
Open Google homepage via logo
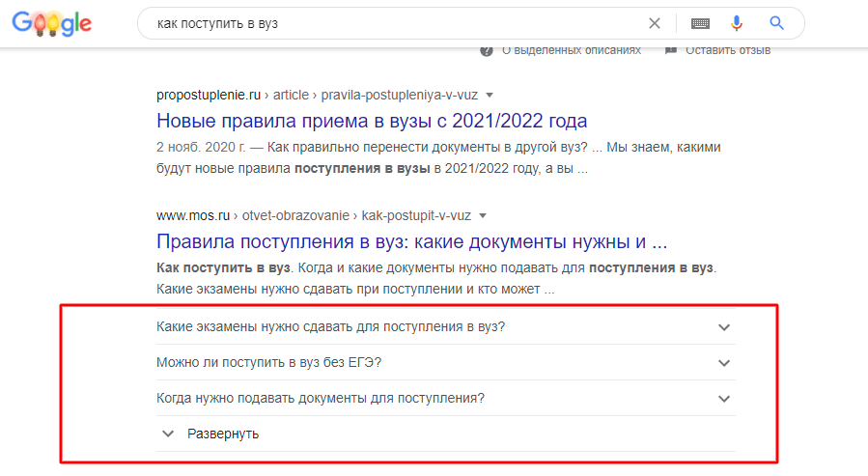pos(52,23)
